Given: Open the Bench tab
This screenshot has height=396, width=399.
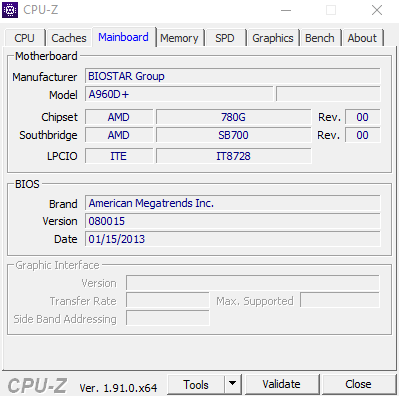Looking at the screenshot, I should point(320,38).
